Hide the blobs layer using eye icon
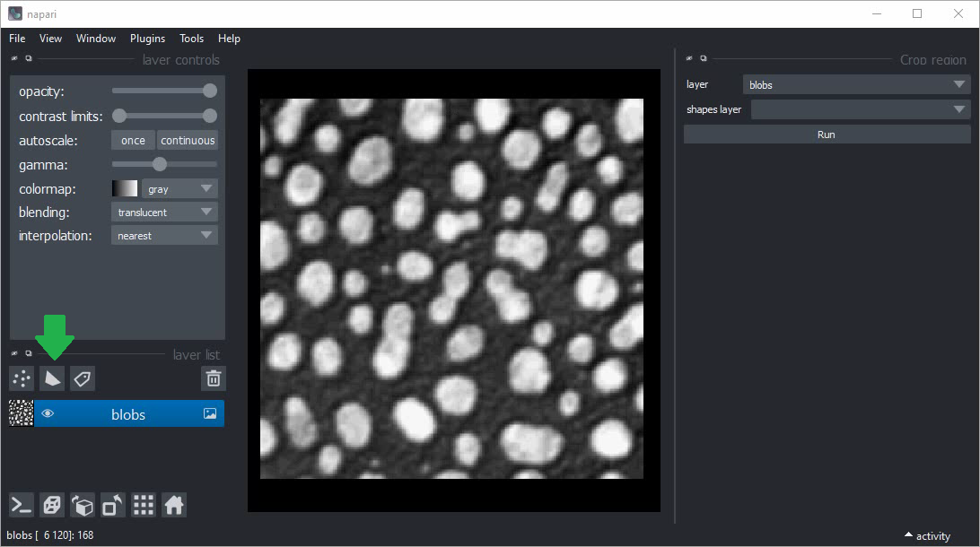980x547 pixels. tap(48, 413)
